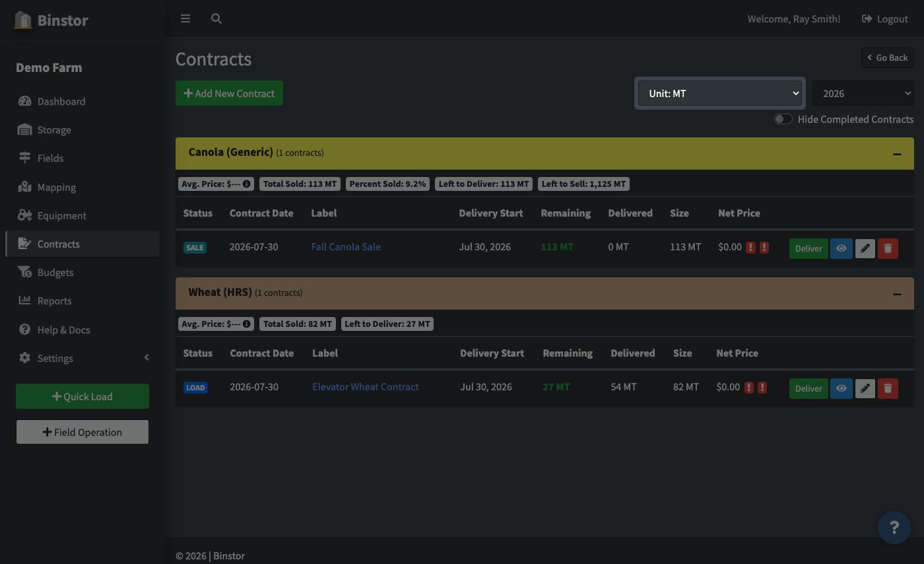Click the Quick Load button
Viewport: 924px width, 564px height.
pyautogui.click(x=82, y=396)
